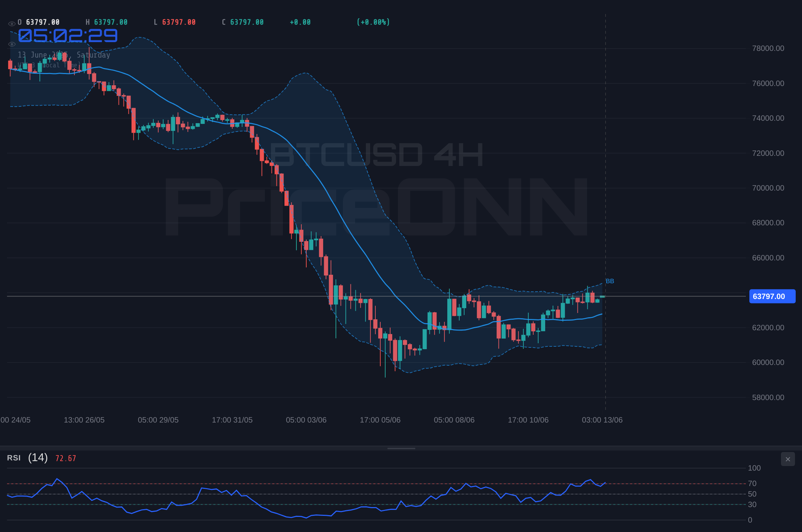Click the 17:00 05/06 time axis label
Screen dimensions: 802x532
point(380,420)
